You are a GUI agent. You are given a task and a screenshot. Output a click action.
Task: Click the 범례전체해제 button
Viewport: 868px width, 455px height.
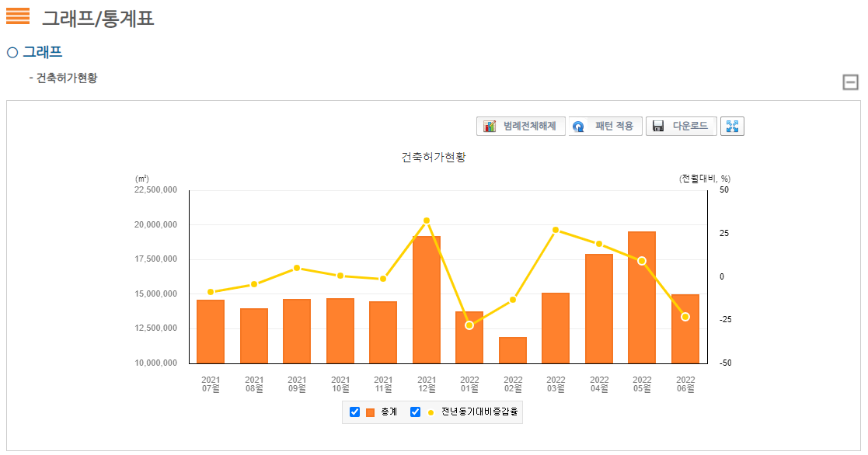(x=521, y=126)
